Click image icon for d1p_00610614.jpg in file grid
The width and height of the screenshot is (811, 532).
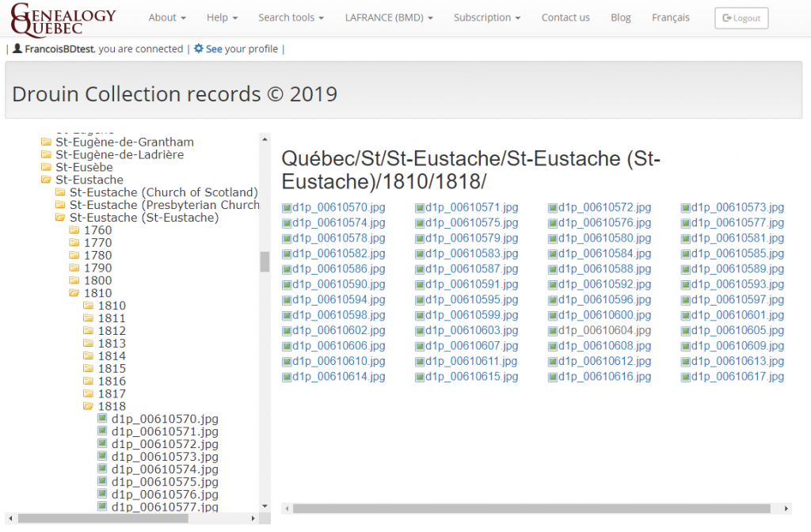tap(287, 377)
